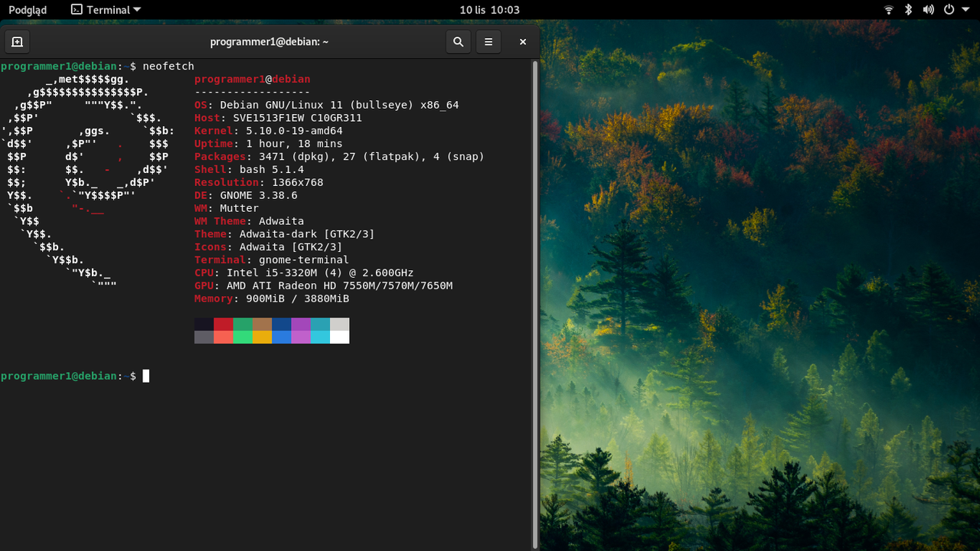This screenshot has height=551, width=980.
Task: Click the "OS: Debian GNU/Linux 11" line
Action: coord(327,105)
